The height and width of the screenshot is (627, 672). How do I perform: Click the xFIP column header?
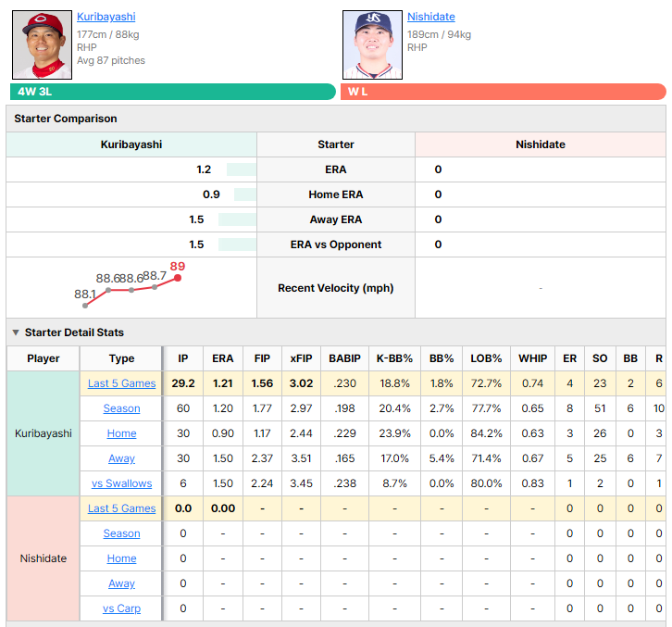click(x=301, y=358)
